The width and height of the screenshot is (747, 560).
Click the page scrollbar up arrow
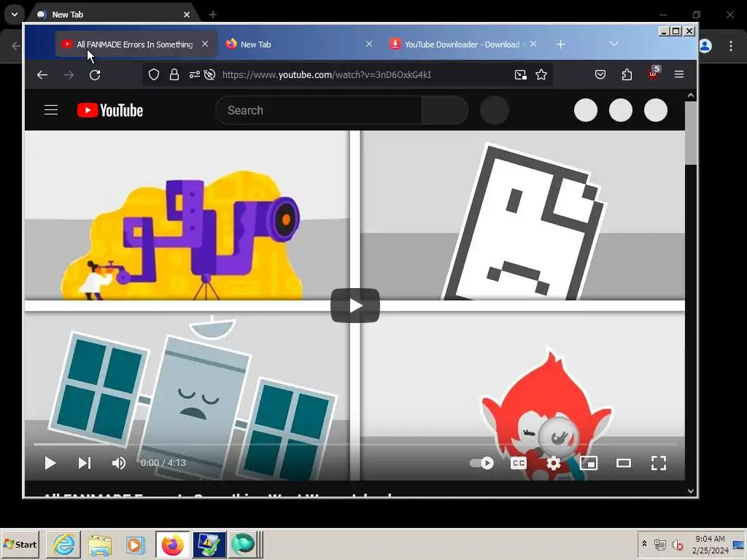(691, 96)
